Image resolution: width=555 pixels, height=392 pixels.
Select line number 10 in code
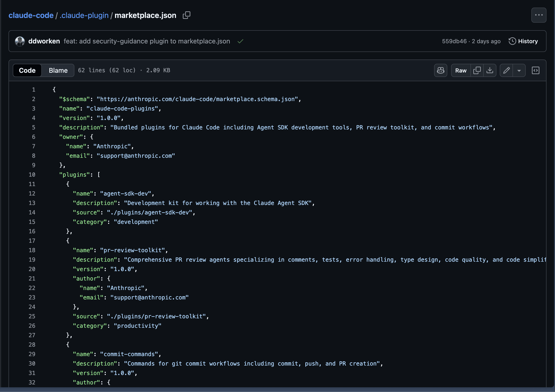pyautogui.click(x=32, y=175)
